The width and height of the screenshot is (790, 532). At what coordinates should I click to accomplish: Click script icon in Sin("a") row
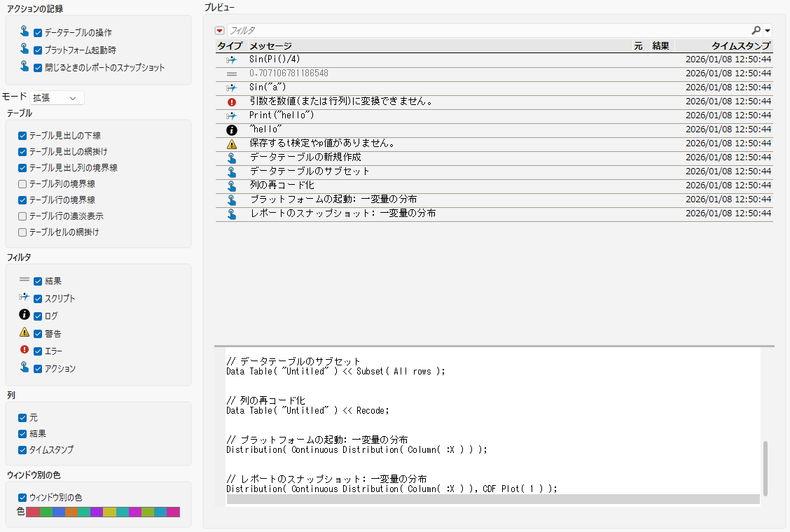[x=231, y=87]
